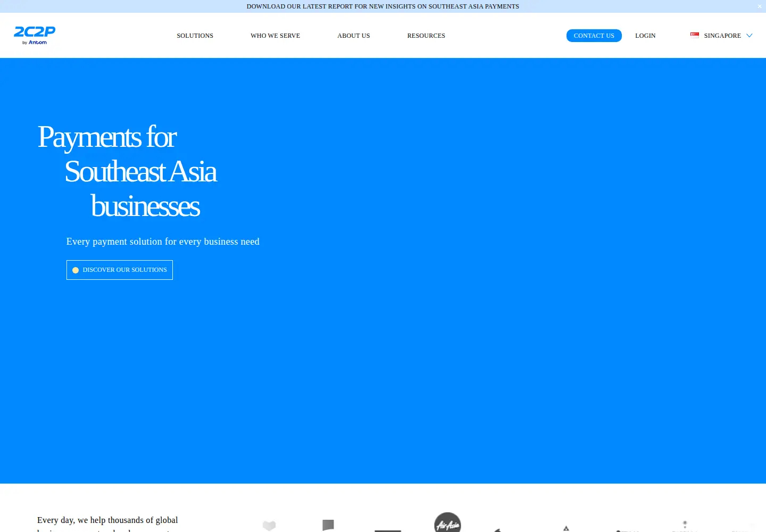Click the Contact Us button
Image resolution: width=766 pixels, height=532 pixels.
coord(594,36)
